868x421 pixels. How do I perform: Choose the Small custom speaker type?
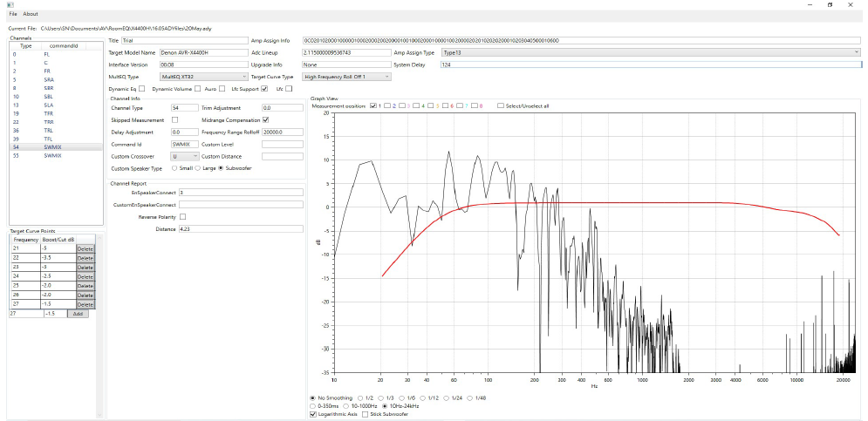[175, 167]
